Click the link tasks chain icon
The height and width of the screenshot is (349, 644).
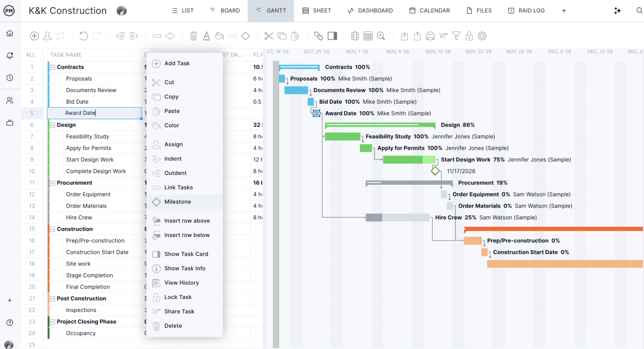click(157, 36)
